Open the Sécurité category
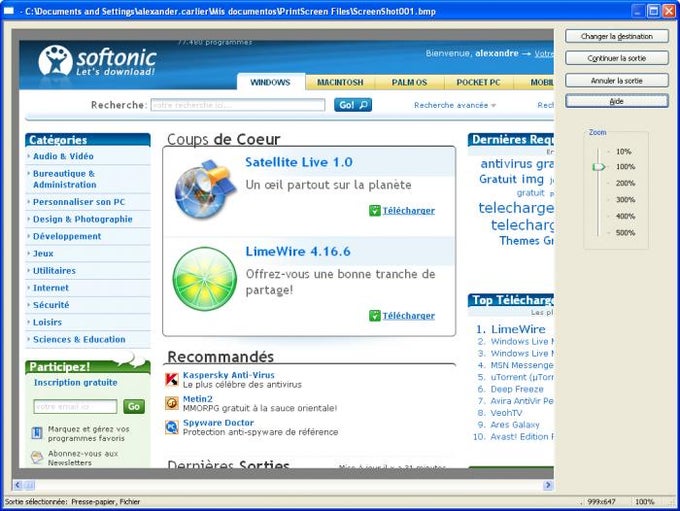The image size is (680, 511). click(51, 305)
